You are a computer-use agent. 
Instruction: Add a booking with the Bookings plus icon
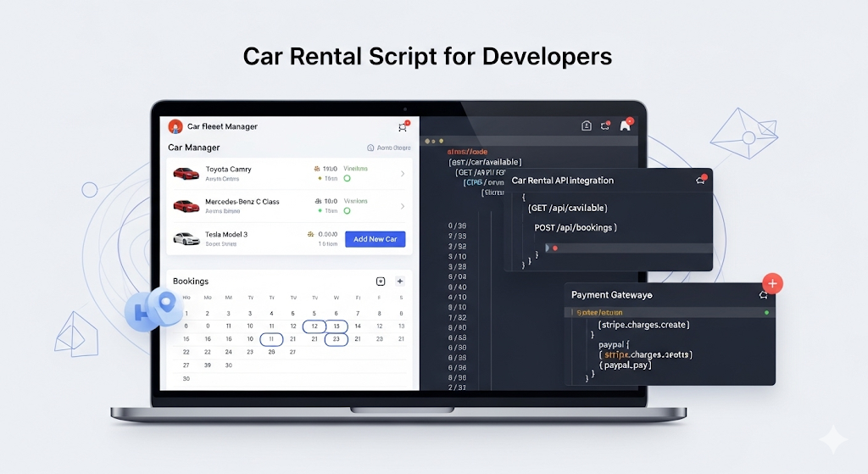400,282
